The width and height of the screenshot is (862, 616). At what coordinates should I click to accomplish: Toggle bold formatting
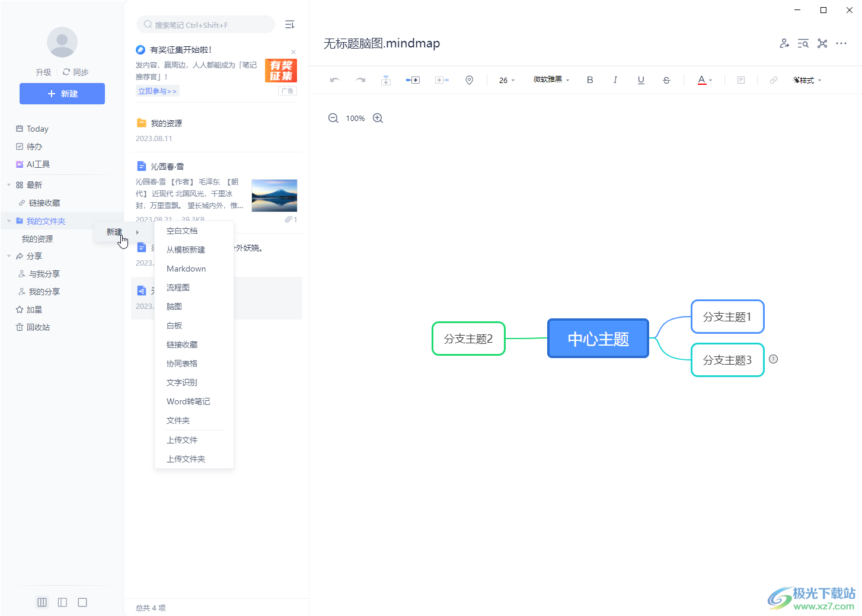590,80
